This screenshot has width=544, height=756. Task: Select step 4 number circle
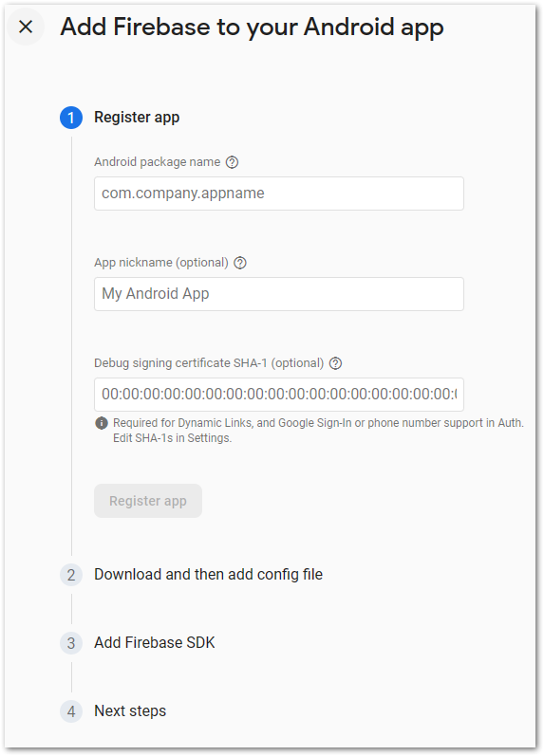click(71, 711)
